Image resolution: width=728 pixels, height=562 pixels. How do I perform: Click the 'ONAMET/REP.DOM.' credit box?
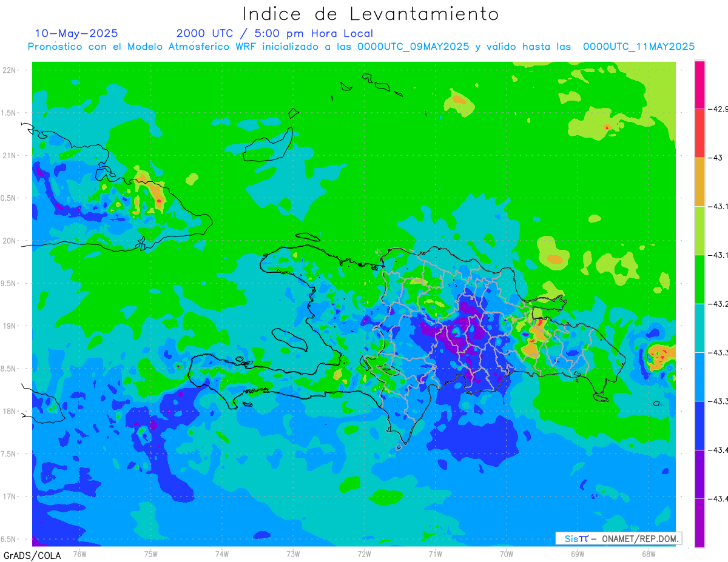pyautogui.click(x=619, y=538)
